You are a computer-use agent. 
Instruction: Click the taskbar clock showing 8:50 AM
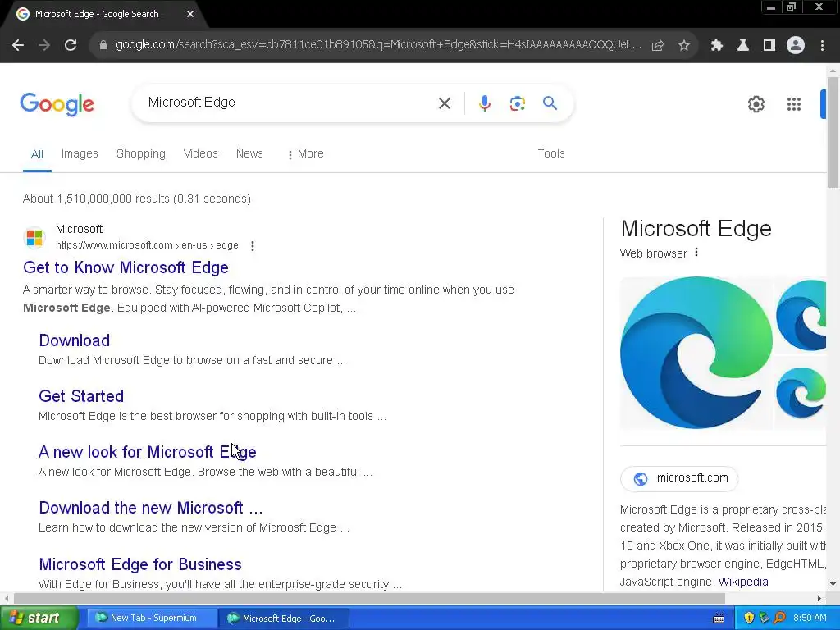pos(810,619)
